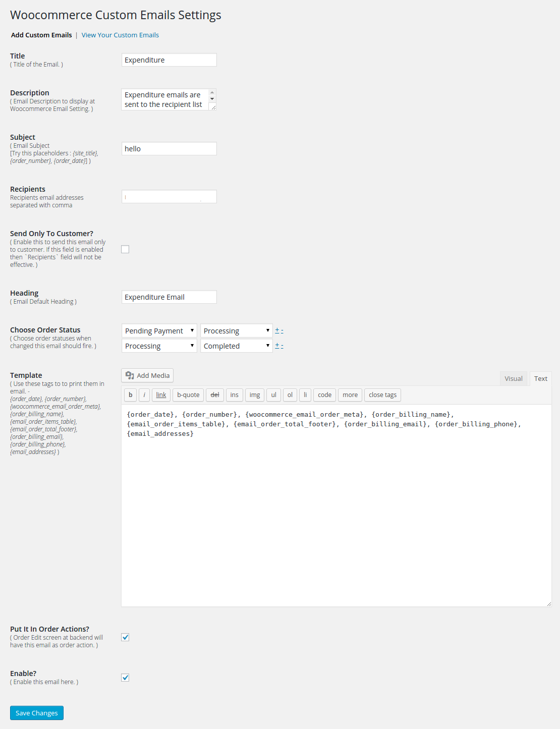Viewport: 560px width, 729px height.
Task: Click the ins tag button
Action: [235, 395]
